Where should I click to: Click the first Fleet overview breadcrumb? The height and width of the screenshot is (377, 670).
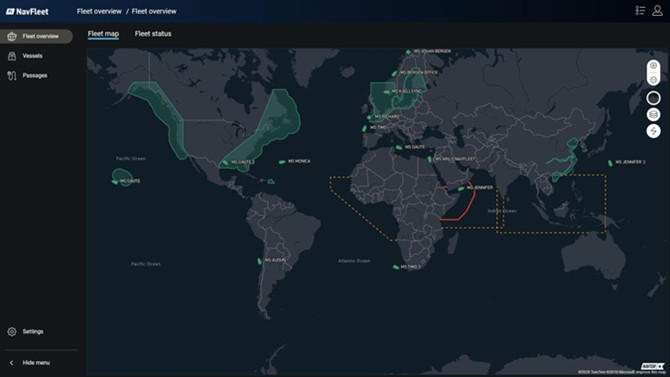point(99,12)
